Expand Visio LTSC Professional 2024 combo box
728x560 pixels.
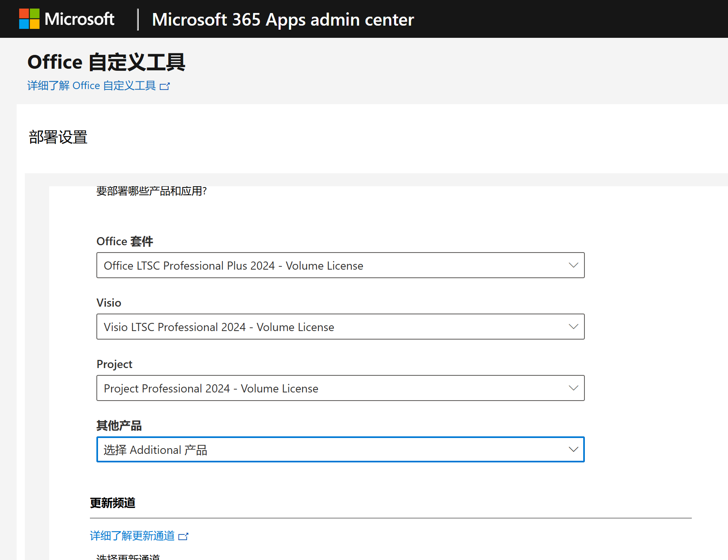click(x=325, y=327)
